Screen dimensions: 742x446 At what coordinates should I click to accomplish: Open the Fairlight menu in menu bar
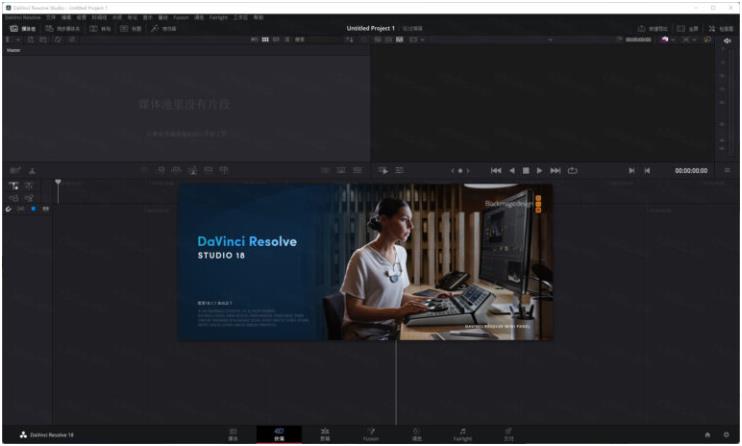(219, 17)
